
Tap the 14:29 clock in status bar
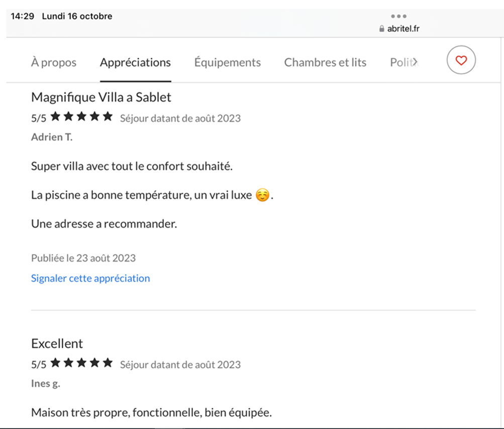(x=23, y=16)
